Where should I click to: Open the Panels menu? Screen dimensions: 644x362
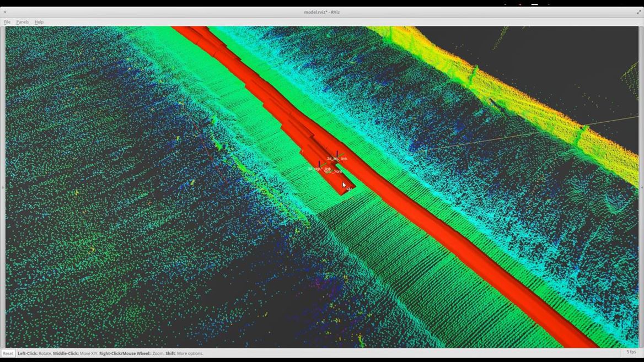23,22
